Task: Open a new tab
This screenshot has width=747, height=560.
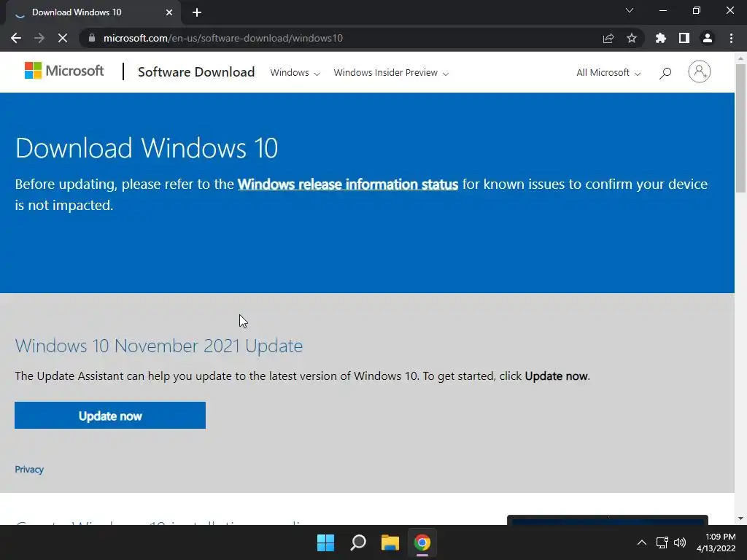Action: [197, 12]
